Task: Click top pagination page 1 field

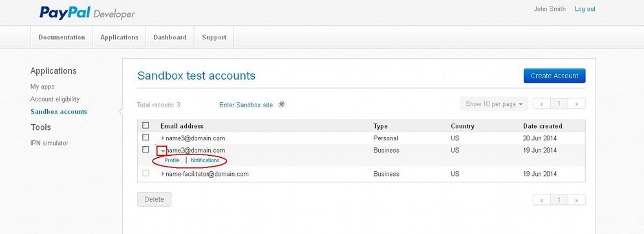Action: [x=559, y=103]
